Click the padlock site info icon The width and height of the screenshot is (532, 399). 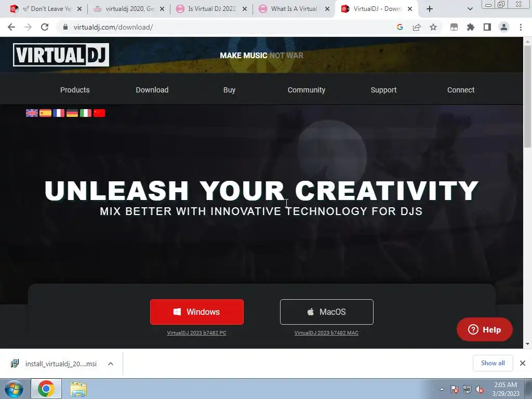click(65, 27)
